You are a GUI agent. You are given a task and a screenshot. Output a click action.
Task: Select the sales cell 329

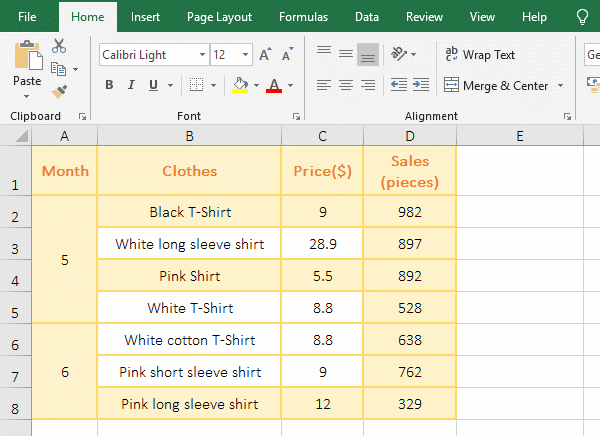click(x=410, y=404)
